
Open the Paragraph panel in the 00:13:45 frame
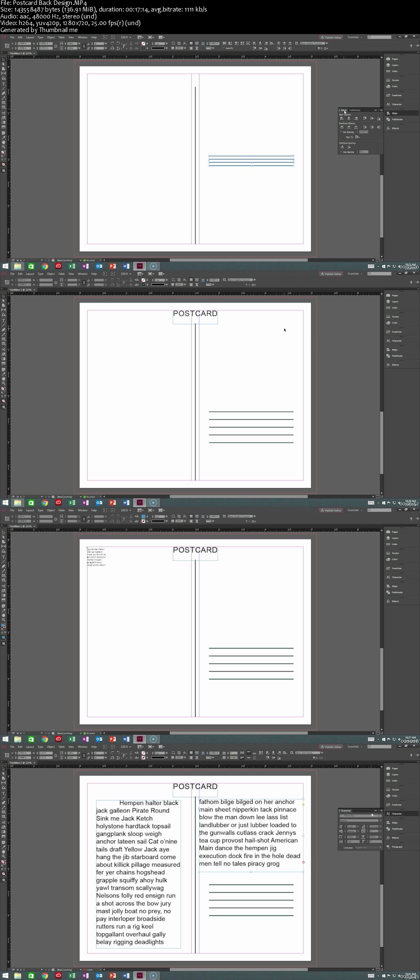(x=395, y=847)
